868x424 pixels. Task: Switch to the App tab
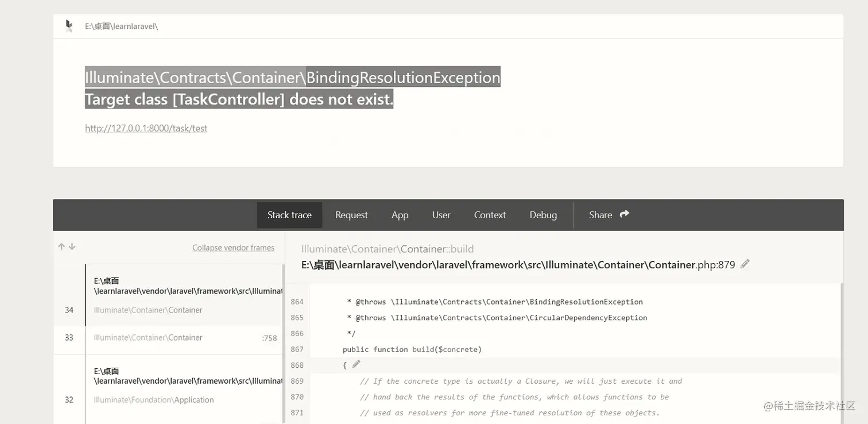point(400,214)
